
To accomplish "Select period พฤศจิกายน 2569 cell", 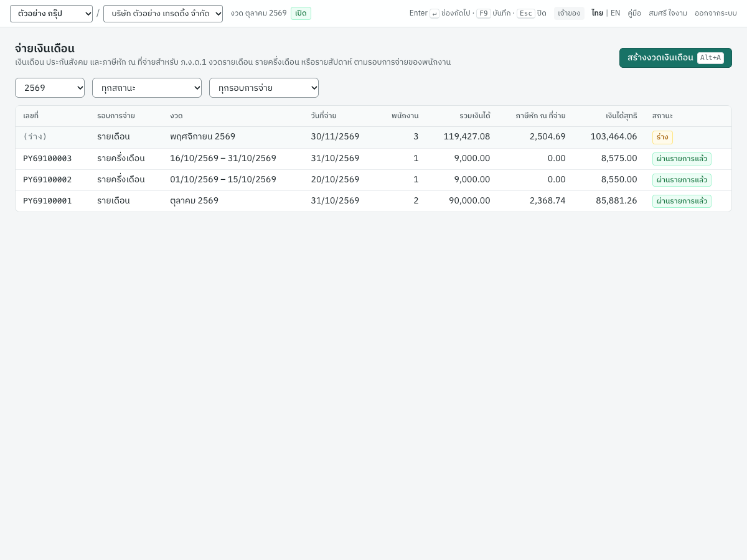I will 203,137.
